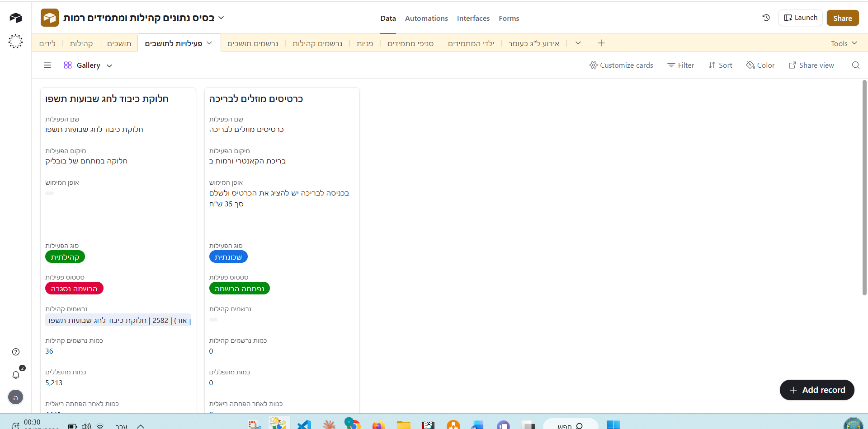
Task: Open notifications bell icon
Action: tap(16, 375)
